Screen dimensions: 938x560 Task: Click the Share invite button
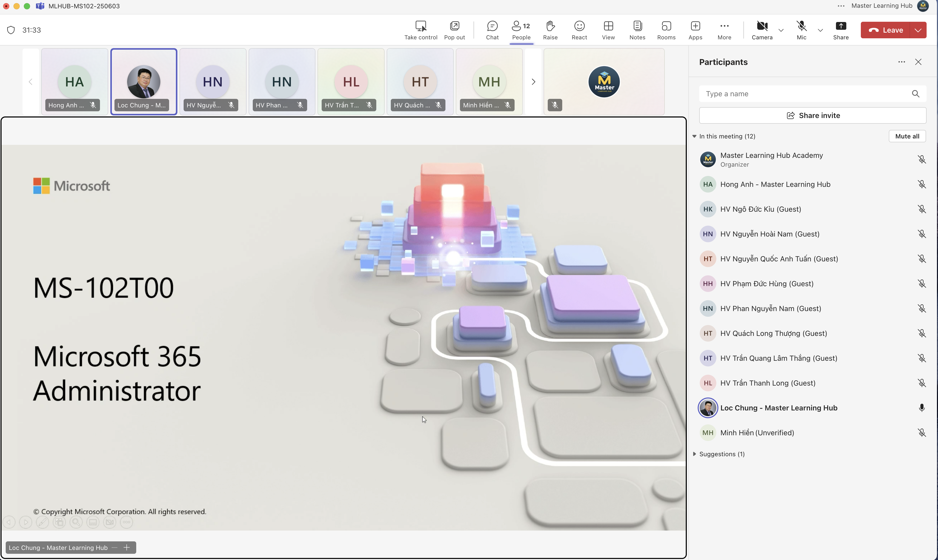812,115
